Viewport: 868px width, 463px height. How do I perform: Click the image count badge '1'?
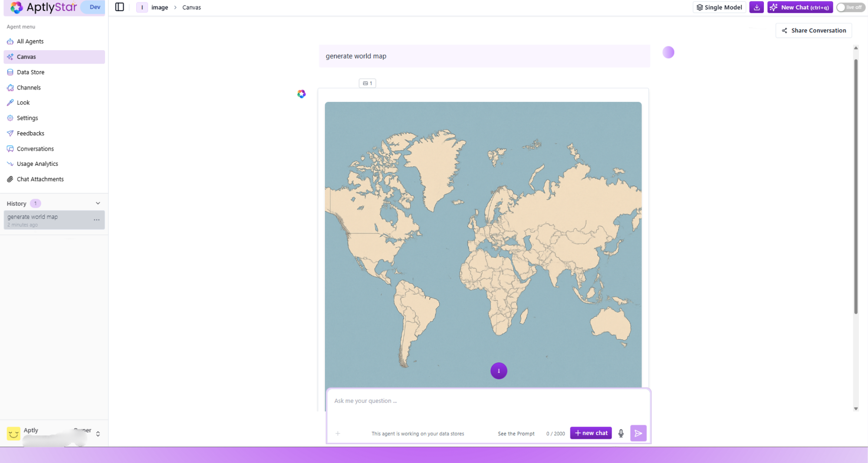[368, 83]
